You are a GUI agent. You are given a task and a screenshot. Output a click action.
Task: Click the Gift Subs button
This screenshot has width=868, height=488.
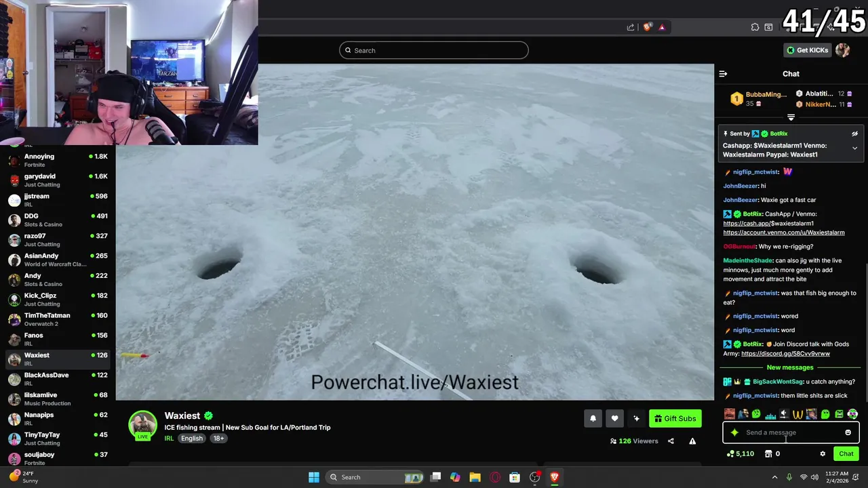pos(675,418)
